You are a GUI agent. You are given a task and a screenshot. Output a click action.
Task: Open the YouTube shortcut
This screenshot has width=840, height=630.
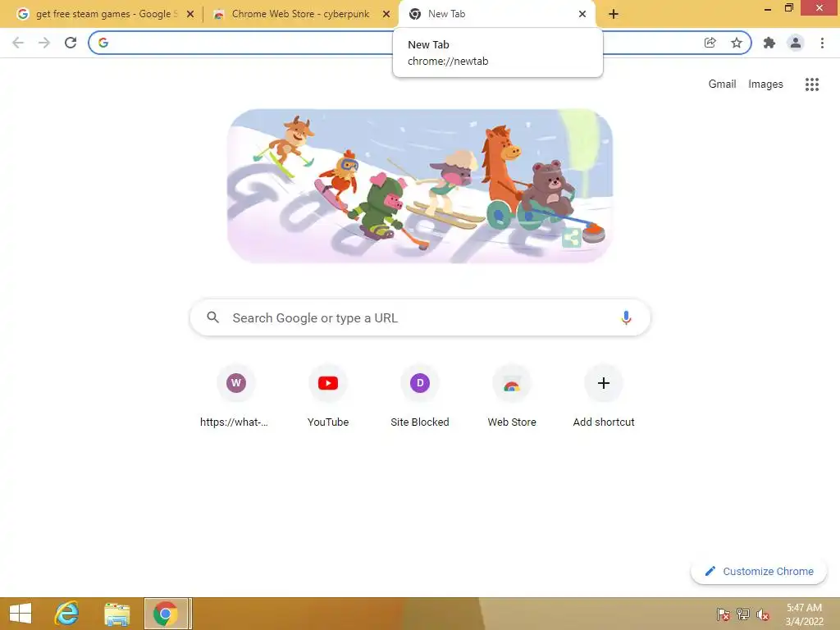point(328,396)
